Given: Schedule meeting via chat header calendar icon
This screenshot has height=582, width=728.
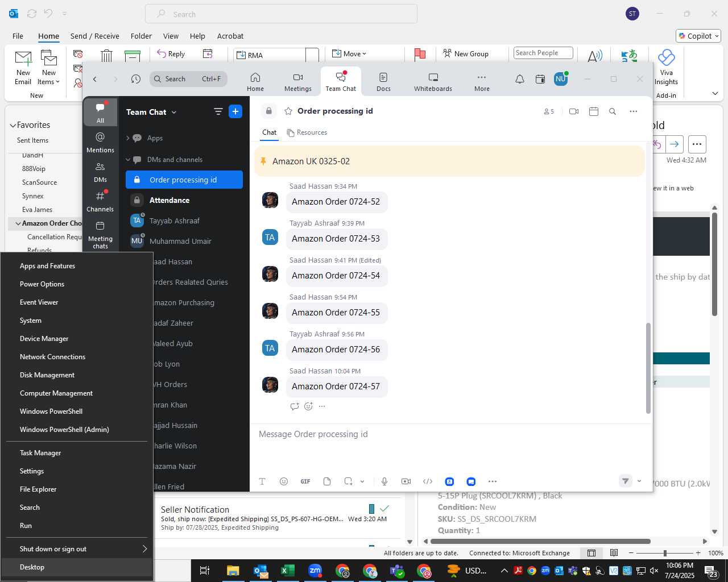Looking at the screenshot, I should coord(594,111).
